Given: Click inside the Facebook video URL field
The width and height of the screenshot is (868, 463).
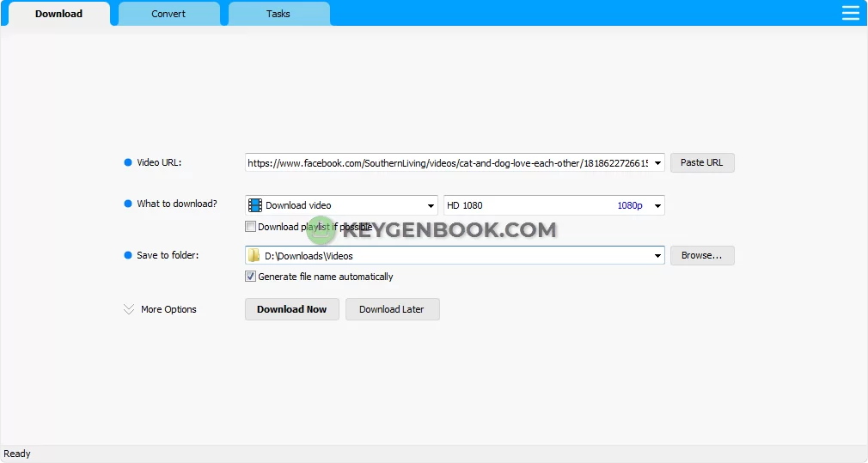Looking at the screenshot, I should tap(447, 162).
